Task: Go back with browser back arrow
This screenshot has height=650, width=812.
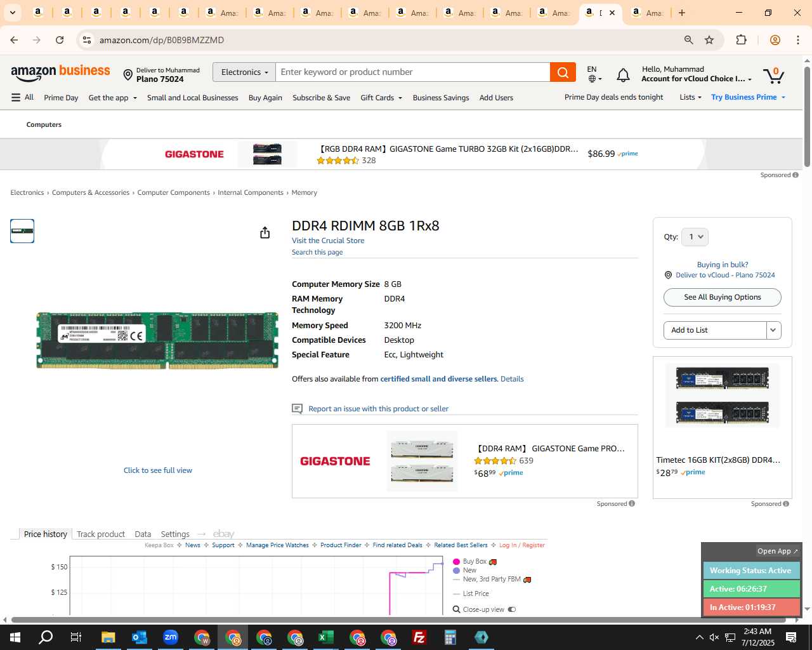Action: [14, 40]
